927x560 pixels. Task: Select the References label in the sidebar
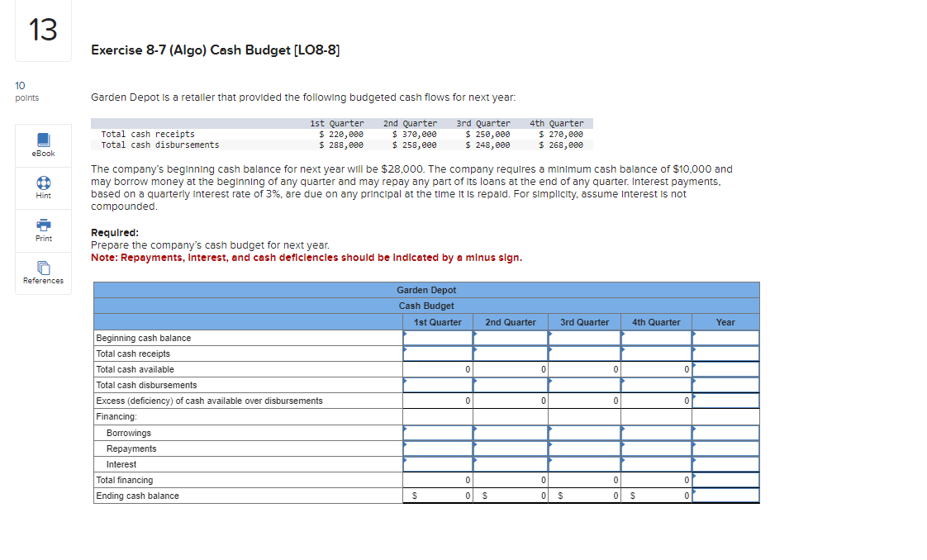click(42, 280)
